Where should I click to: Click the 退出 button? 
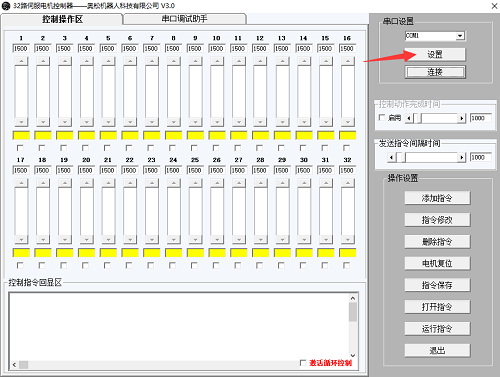coord(437,350)
